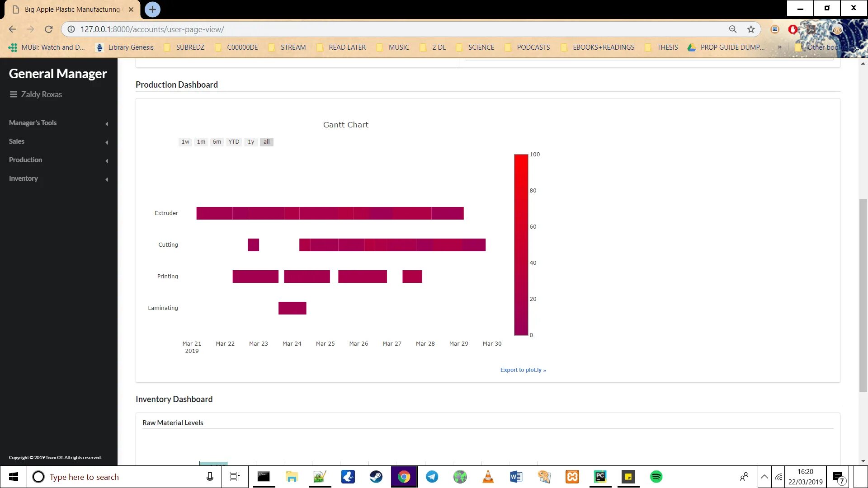Go back using the browser back arrow
This screenshot has width=868, height=488.
(13, 29)
